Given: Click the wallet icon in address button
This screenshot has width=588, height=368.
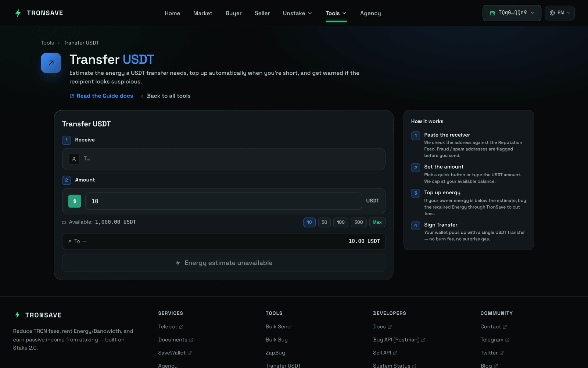Looking at the screenshot, I should click(x=492, y=13).
